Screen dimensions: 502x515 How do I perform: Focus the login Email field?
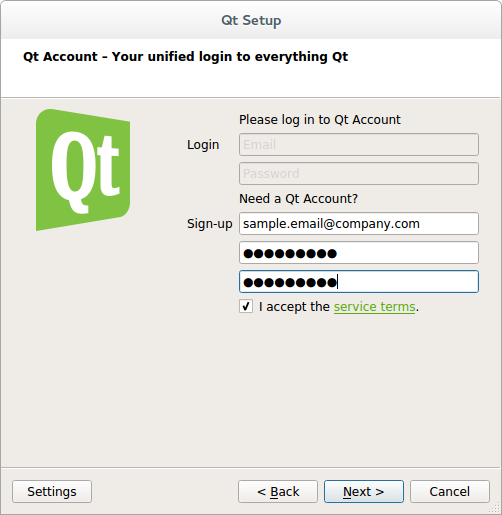359,145
